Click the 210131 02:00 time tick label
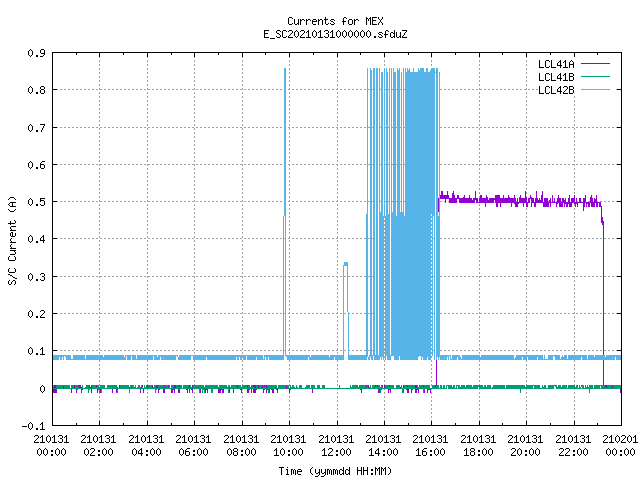This screenshot has width=640, height=480. (x=98, y=446)
